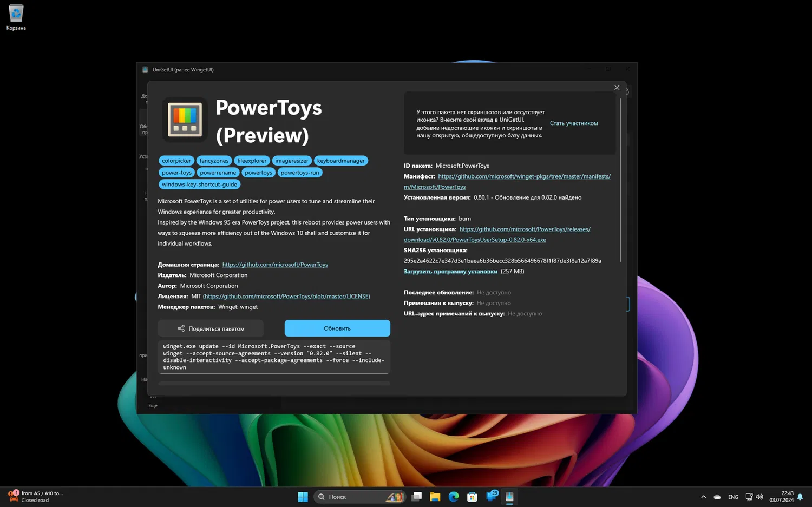Click the OneDrive cloud tray icon
The image size is (812, 507).
717,497
